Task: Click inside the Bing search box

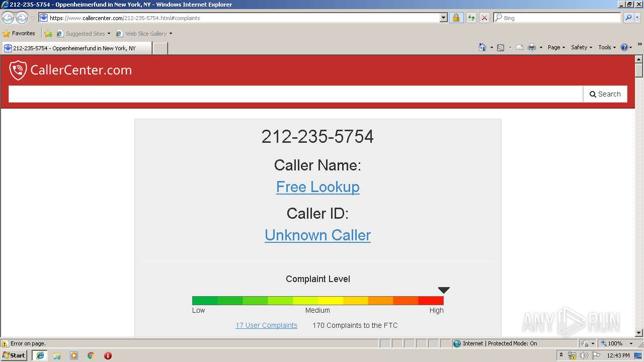Action: pyautogui.click(x=561, y=18)
